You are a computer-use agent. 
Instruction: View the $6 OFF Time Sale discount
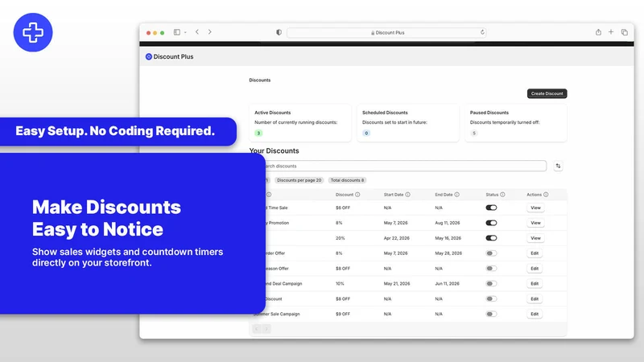[535, 208]
